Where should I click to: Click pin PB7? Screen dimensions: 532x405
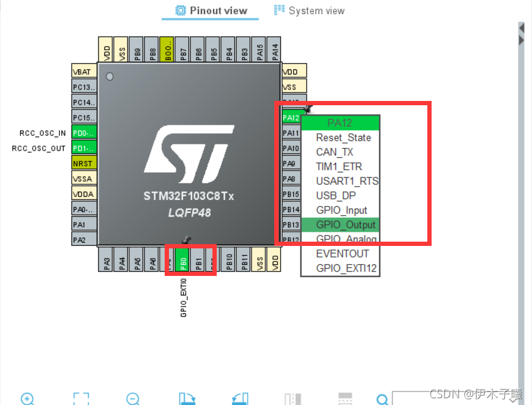tap(183, 50)
